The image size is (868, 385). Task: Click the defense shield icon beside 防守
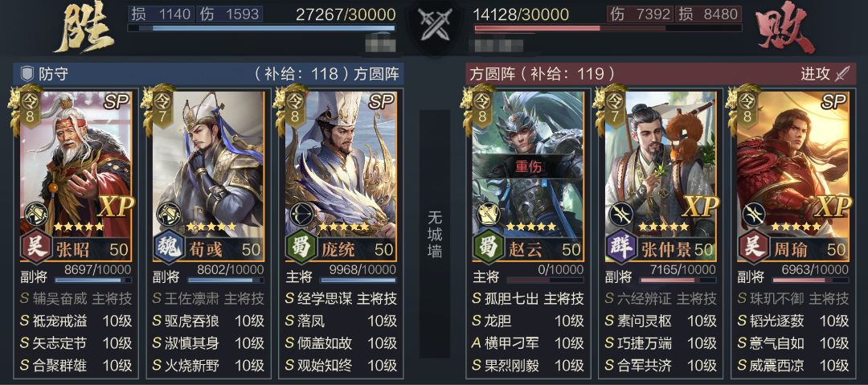(27, 74)
